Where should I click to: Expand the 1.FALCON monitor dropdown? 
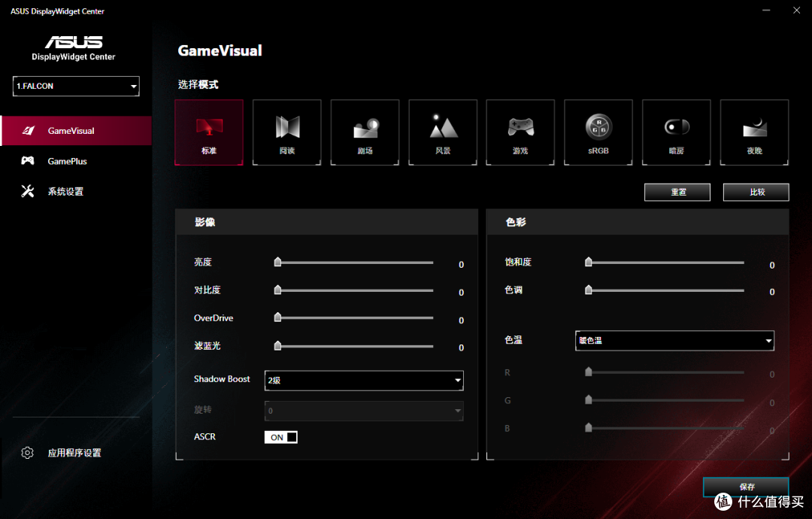click(76, 86)
